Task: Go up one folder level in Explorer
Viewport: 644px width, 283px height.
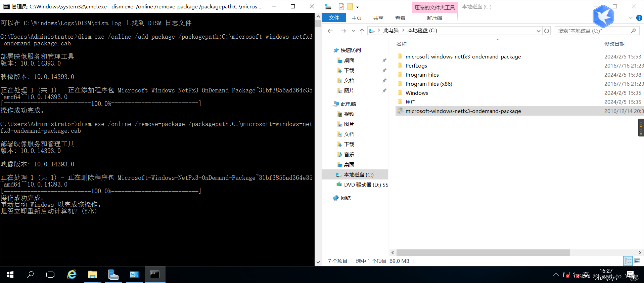Action: [362, 31]
